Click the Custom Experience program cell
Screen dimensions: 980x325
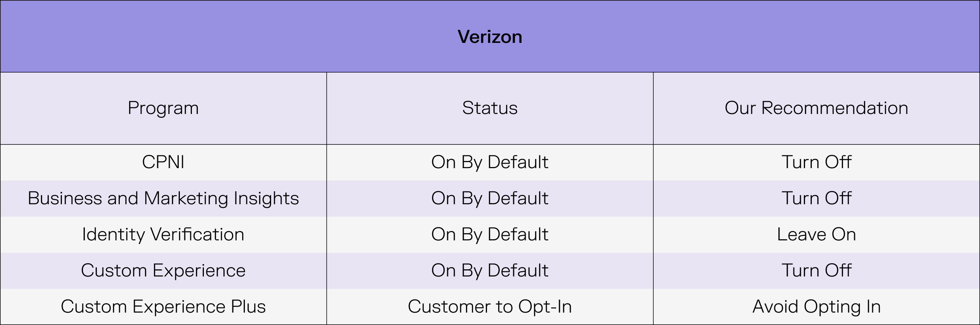163,270
